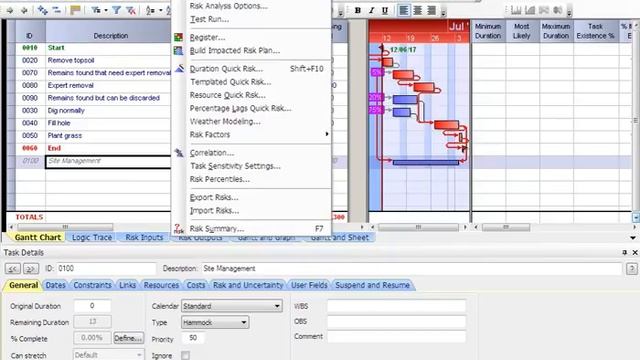Toggle center text alignment

[x=418, y=11]
